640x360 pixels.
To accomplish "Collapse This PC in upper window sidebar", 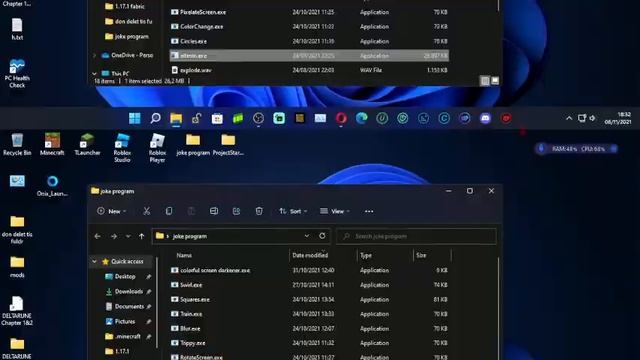I will tap(95, 73).
